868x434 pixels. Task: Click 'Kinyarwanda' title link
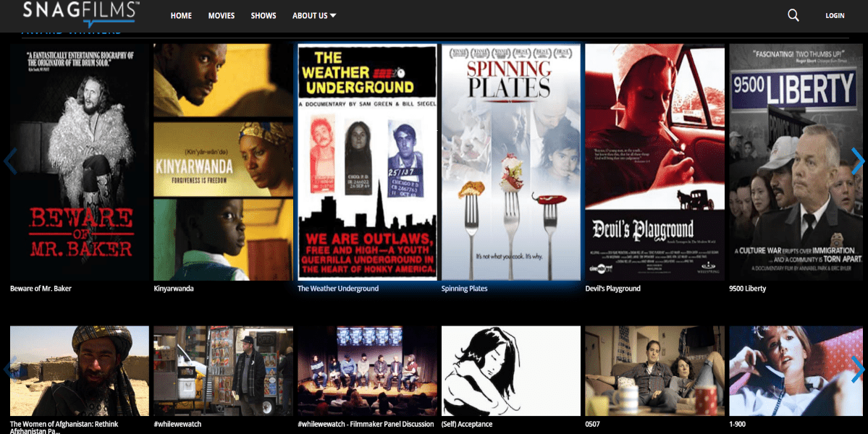(173, 289)
